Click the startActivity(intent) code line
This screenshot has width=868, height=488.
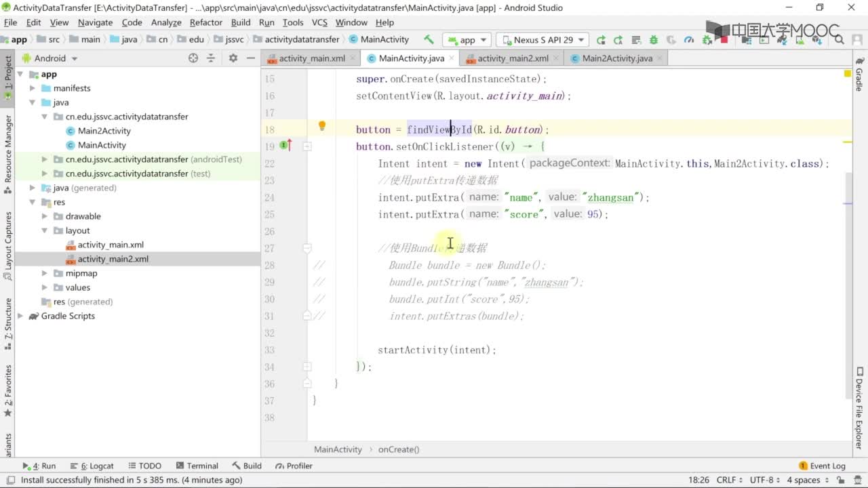point(437,350)
